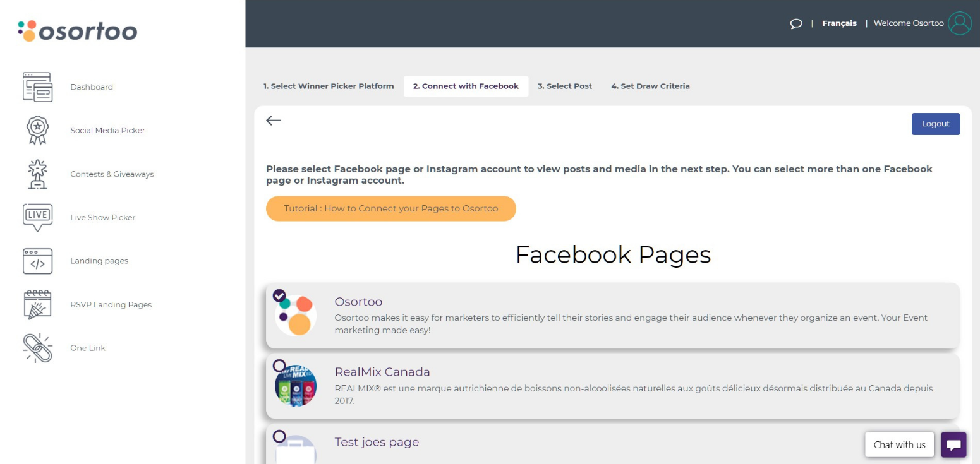Open the purple chat widget icon

click(953, 444)
